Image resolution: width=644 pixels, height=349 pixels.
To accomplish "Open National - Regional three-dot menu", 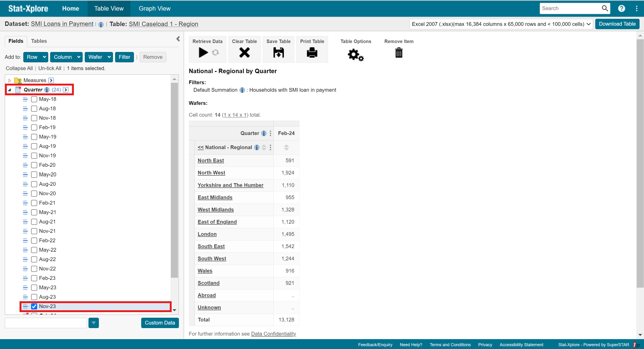I will 270,147.
